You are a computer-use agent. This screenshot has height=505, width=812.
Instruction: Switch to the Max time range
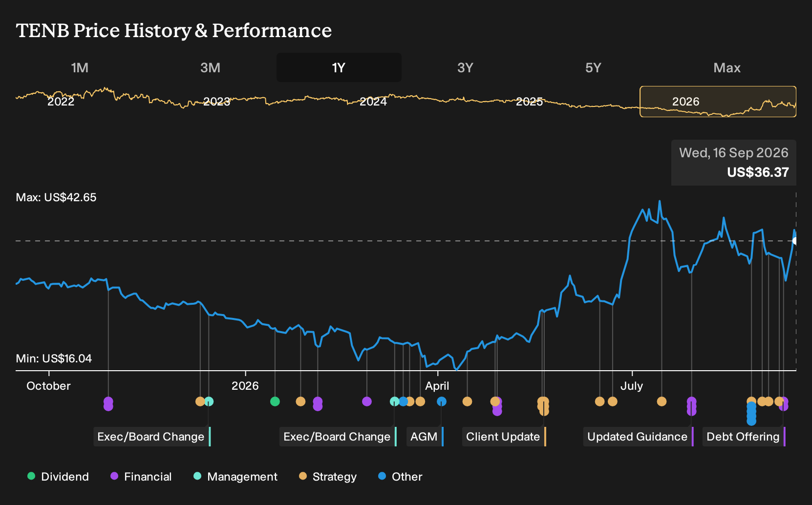pos(727,67)
